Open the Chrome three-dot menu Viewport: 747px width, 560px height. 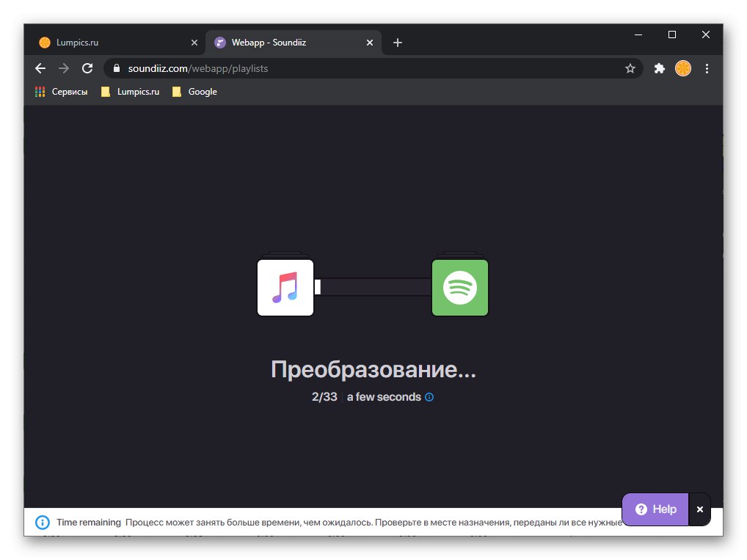[x=707, y=69]
